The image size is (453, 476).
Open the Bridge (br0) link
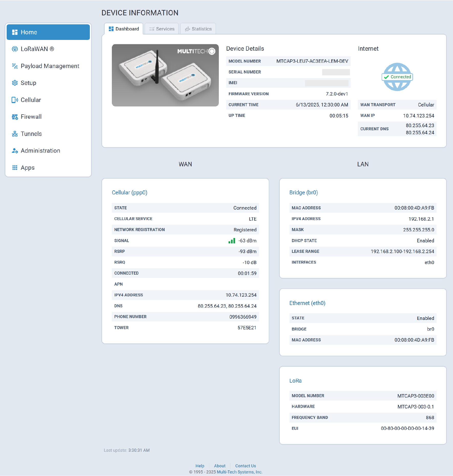(x=304, y=192)
